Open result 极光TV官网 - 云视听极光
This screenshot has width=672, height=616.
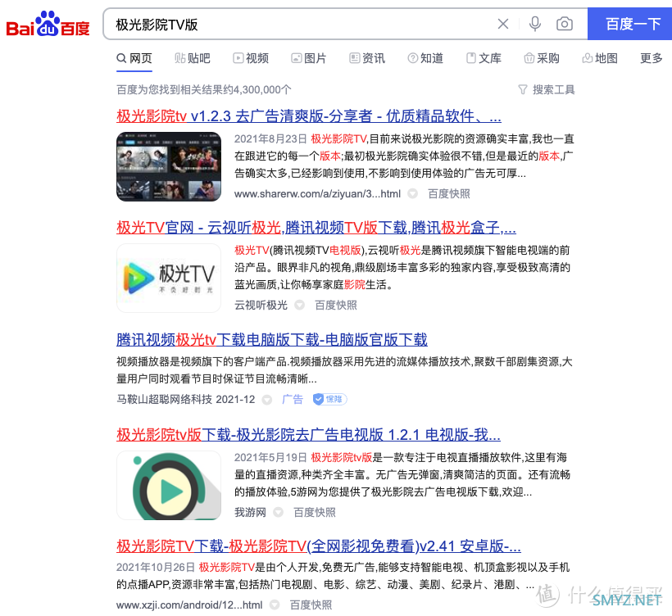(316, 227)
